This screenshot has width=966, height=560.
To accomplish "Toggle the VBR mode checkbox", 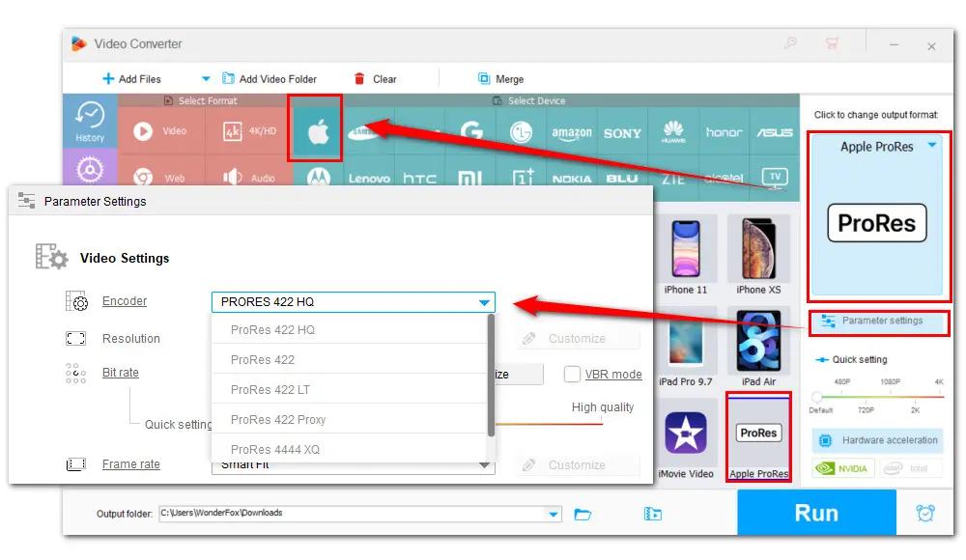I will point(572,374).
